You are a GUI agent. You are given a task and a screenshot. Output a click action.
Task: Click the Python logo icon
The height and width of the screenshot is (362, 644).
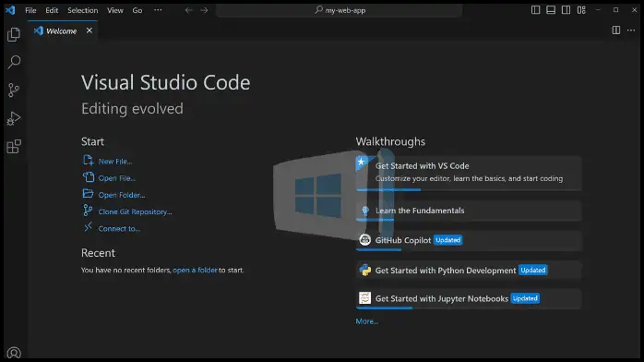click(x=364, y=270)
